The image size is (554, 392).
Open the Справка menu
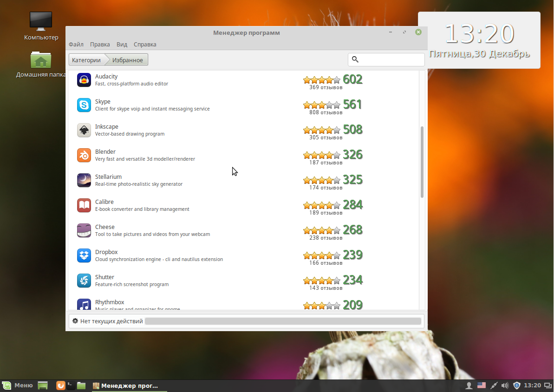click(144, 44)
